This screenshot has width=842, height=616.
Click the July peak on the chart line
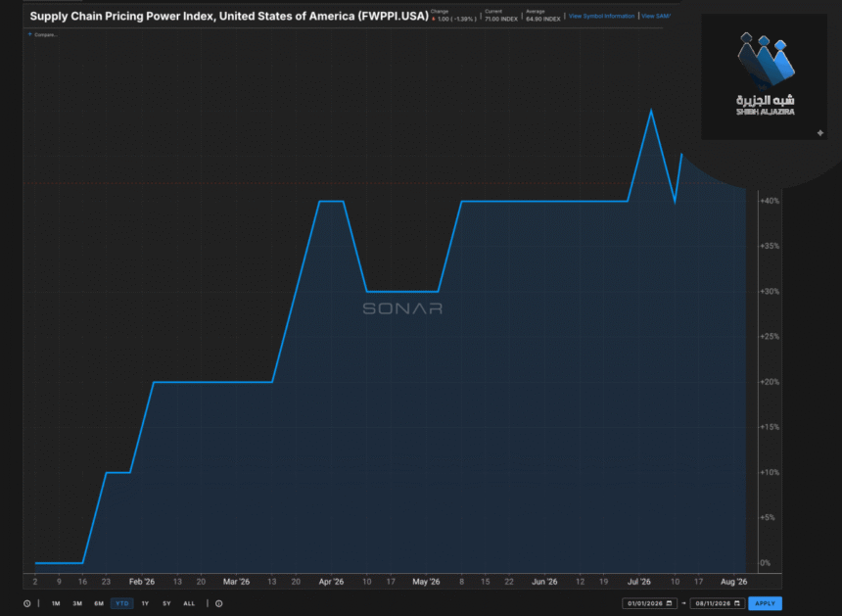click(651, 110)
